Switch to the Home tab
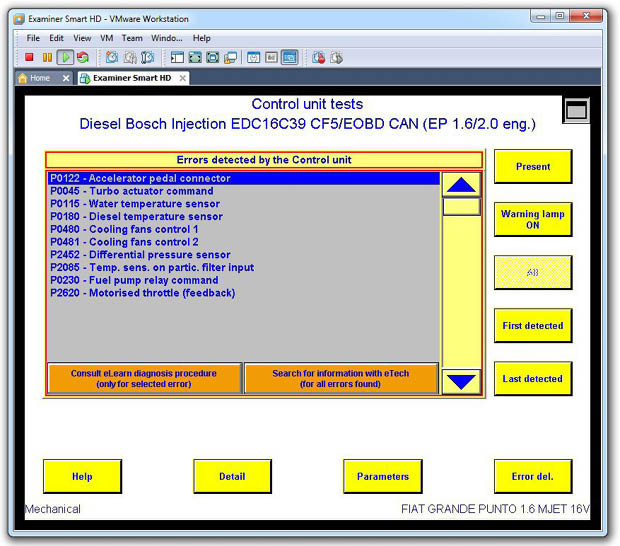620x546 pixels. coord(39,78)
